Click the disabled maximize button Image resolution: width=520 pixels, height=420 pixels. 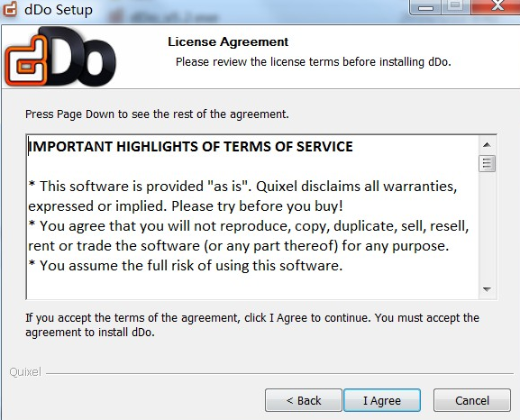456,7
